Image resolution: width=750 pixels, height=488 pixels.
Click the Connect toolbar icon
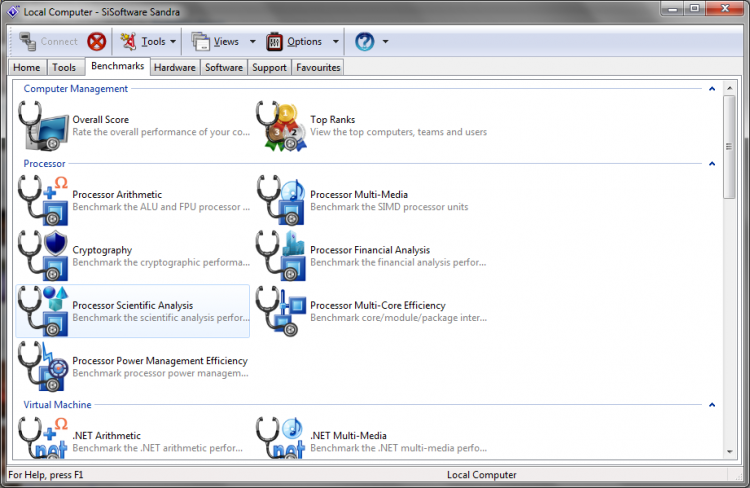[27, 42]
